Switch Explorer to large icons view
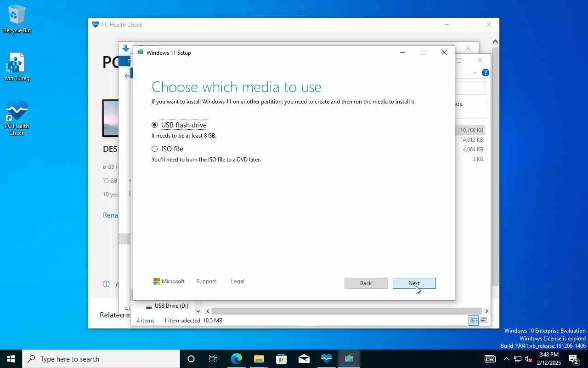Screen dimensions: 588x368 (484, 320)
